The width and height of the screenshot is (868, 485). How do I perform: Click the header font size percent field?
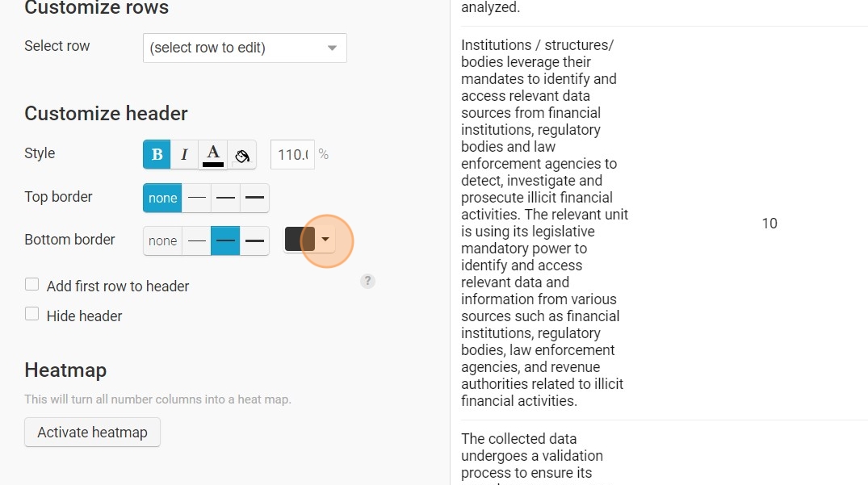293,155
